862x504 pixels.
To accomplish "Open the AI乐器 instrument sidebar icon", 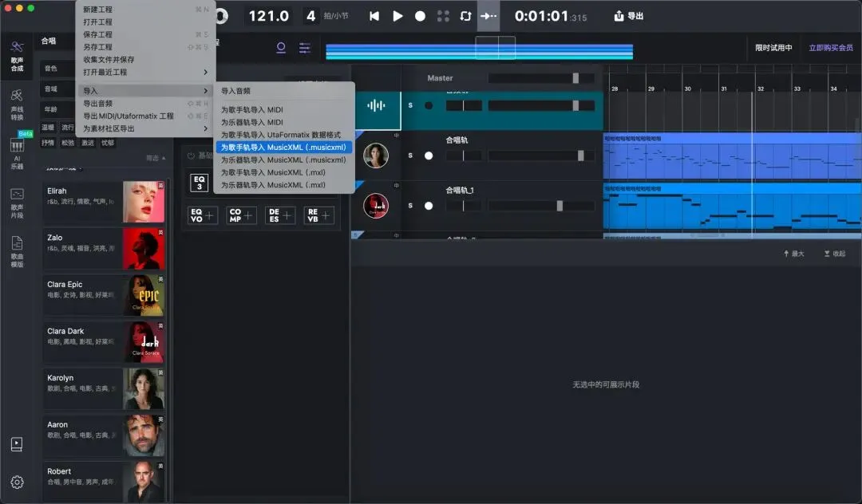I will click(x=17, y=154).
